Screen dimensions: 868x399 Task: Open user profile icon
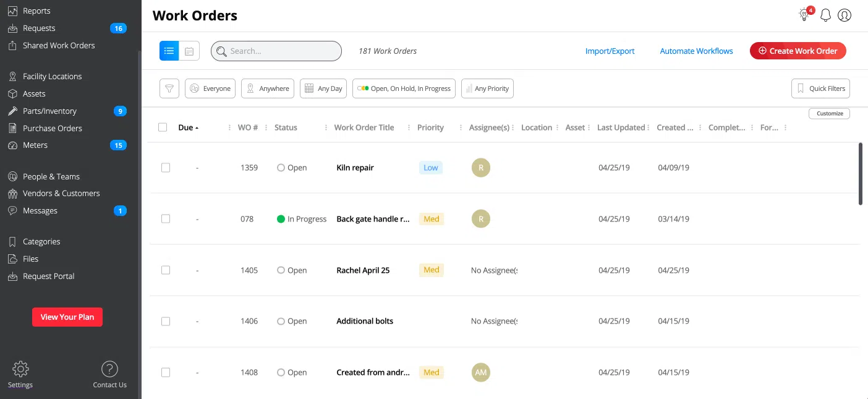845,15
